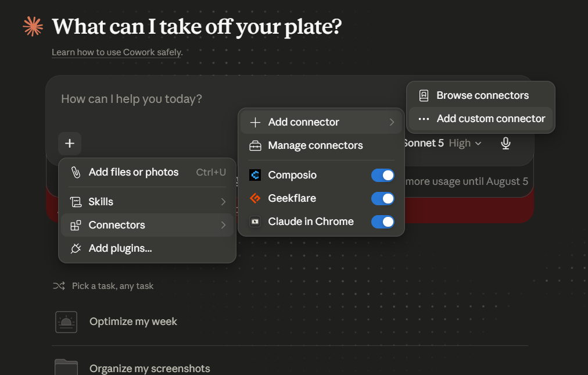588x375 pixels.
Task: Open the High effort dropdown
Action: pos(465,144)
